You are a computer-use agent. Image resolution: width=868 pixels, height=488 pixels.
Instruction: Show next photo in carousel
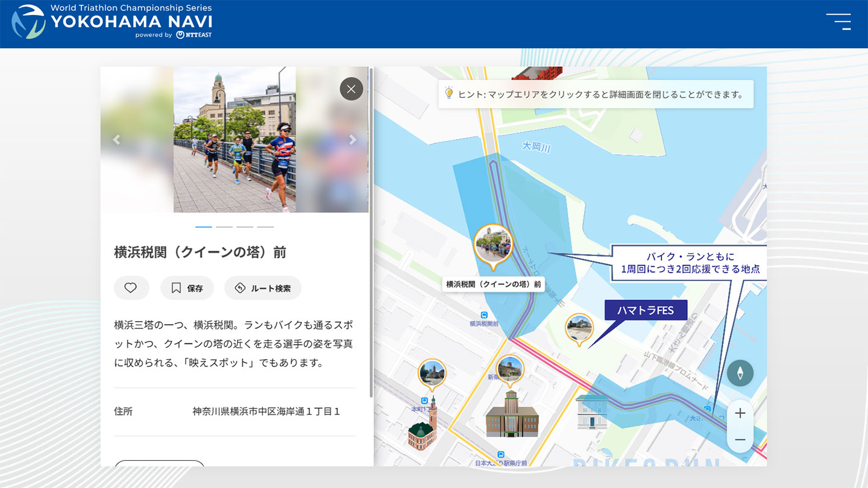pos(353,140)
